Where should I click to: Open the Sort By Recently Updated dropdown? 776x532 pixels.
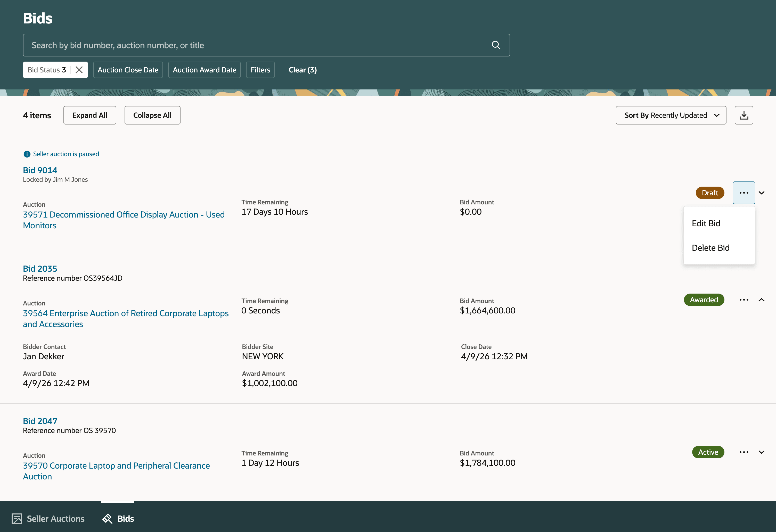(671, 115)
